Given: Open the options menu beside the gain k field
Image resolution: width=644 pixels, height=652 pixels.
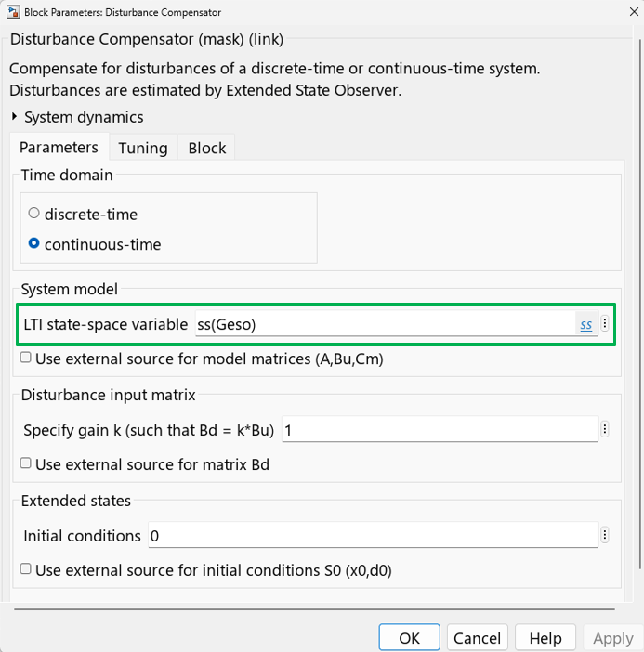Looking at the screenshot, I should coord(605,429).
